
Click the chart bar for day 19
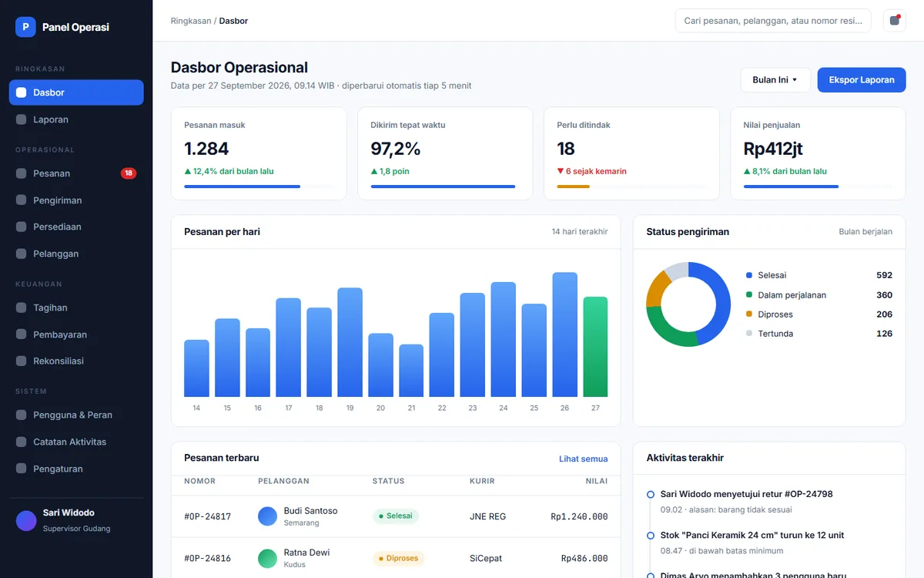coord(350,342)
